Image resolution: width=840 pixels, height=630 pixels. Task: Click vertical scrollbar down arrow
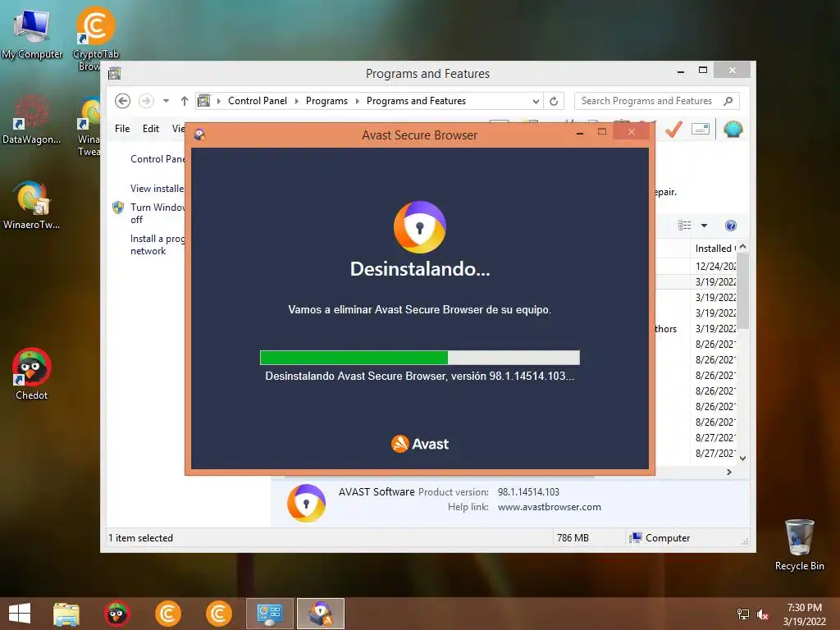click(x=742, y=459)
